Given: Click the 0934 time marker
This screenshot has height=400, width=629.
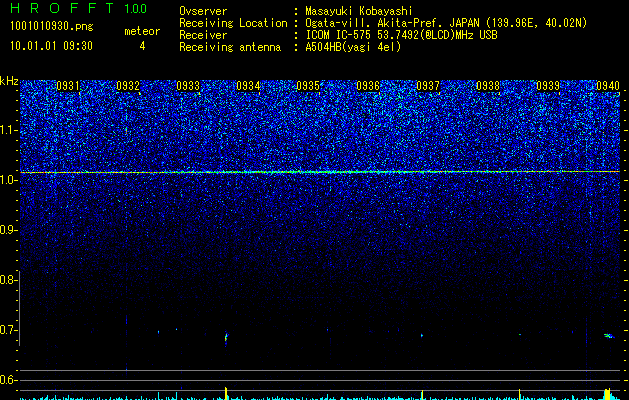Looking at the screenshot, I should coord(248,86).
